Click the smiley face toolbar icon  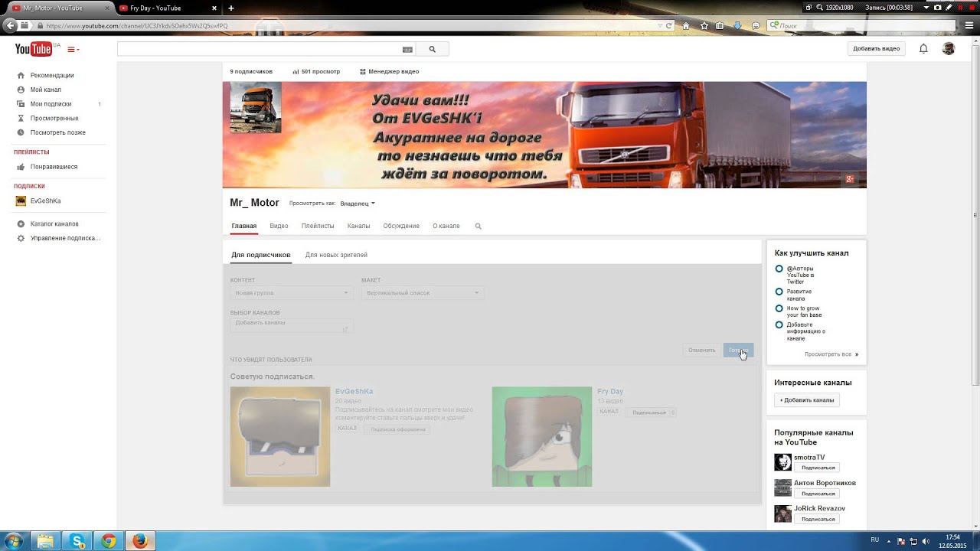click(756, 25)
